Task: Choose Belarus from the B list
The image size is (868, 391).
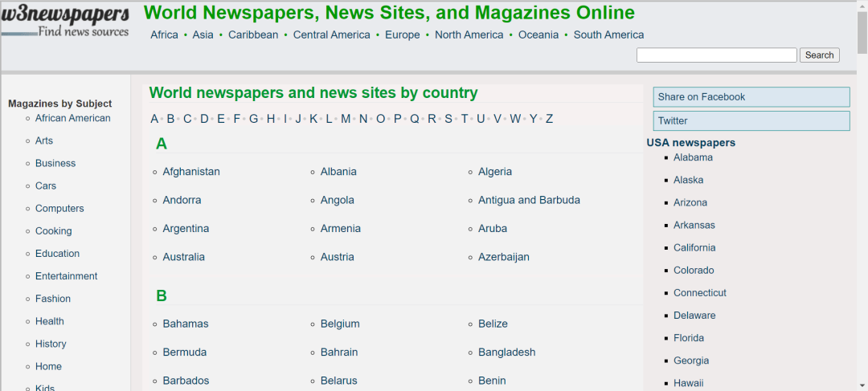Action: click(339, 381)
